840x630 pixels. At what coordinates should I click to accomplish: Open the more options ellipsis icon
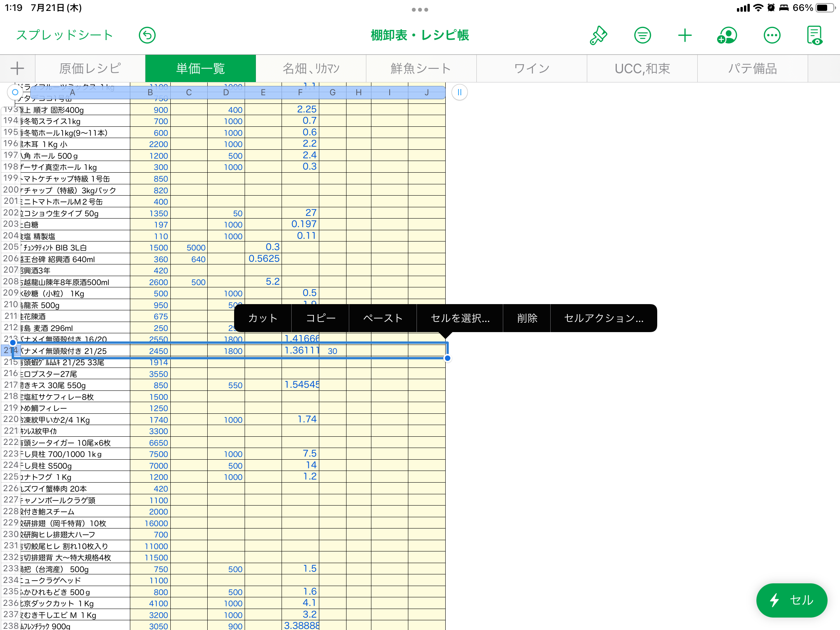click(x=772, y=35)
